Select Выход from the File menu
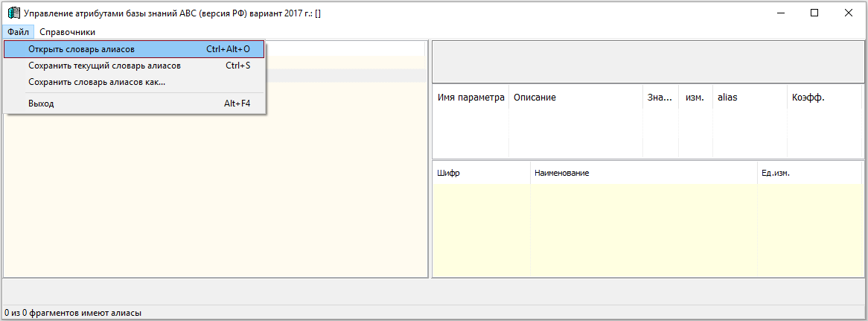Image resolution: width=868 pixels, height=321 pixels. click(x=134, y=104)
